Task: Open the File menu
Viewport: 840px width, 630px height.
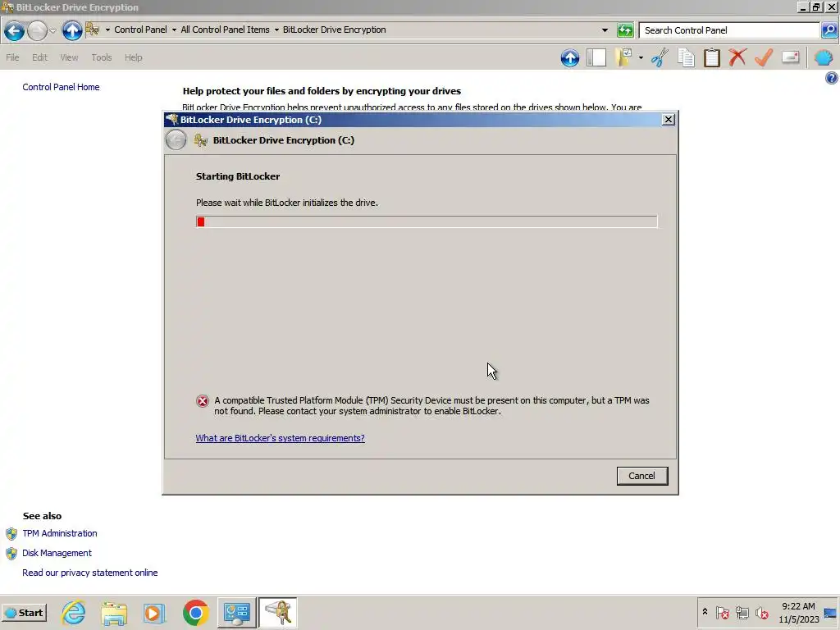Action: pos(12,57)
